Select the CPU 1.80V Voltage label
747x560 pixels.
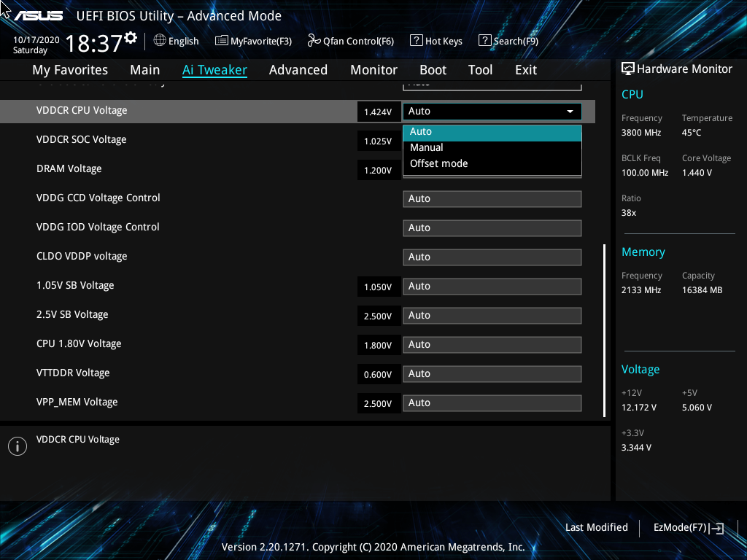pyautogui.click(x=79, y=343)
